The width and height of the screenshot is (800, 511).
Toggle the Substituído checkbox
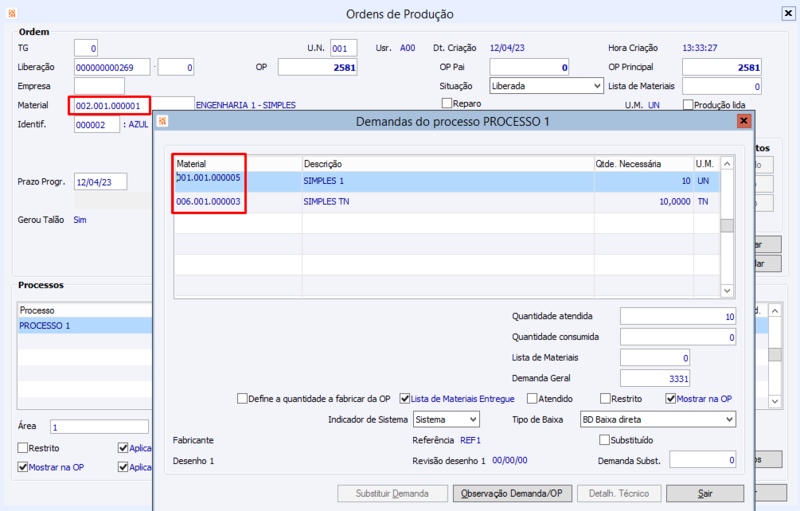[x=605, y=440]
